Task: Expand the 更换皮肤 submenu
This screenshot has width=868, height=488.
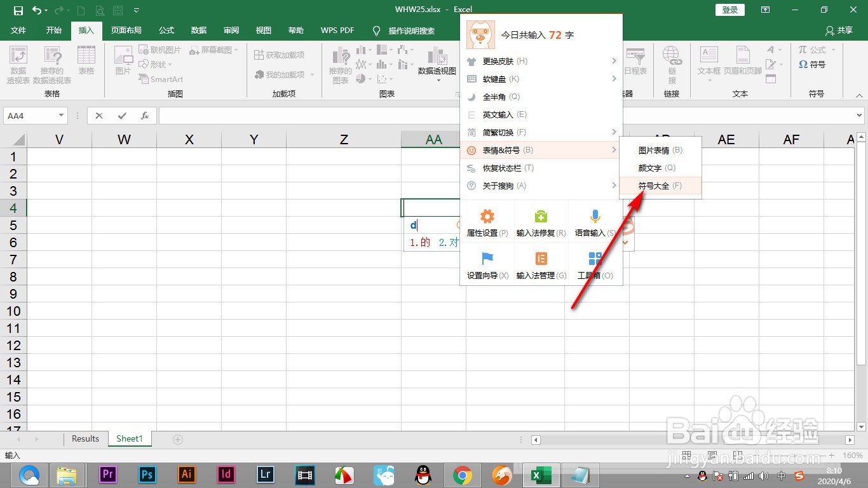Action: (504, 61)
